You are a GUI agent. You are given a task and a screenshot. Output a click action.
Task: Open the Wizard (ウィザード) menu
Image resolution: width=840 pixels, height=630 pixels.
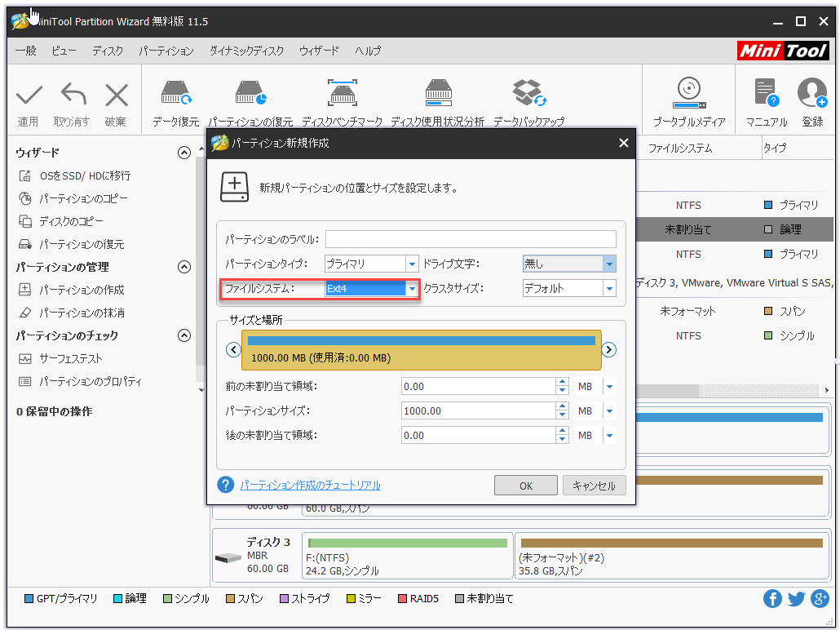(x=319, y=51)
